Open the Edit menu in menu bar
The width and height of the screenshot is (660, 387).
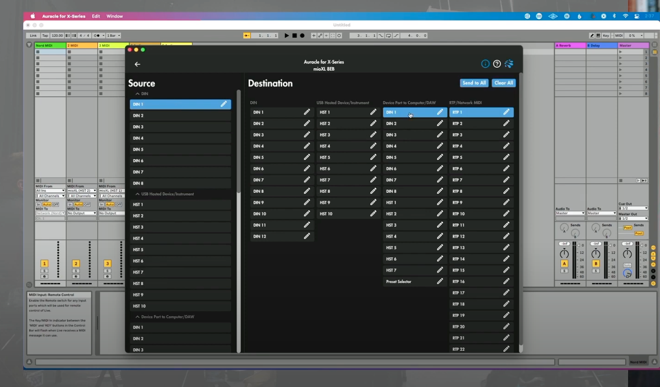(96, 16)
